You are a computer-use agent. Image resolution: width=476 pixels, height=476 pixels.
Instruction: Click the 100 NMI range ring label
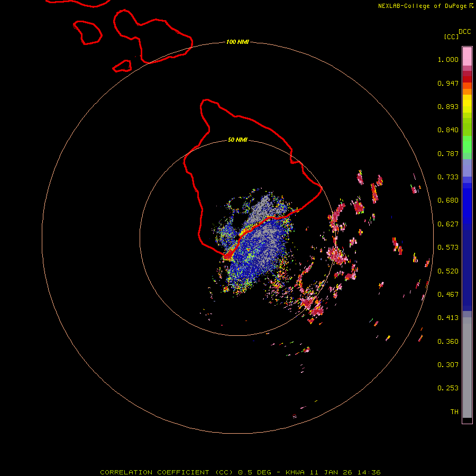coord(237,42)
